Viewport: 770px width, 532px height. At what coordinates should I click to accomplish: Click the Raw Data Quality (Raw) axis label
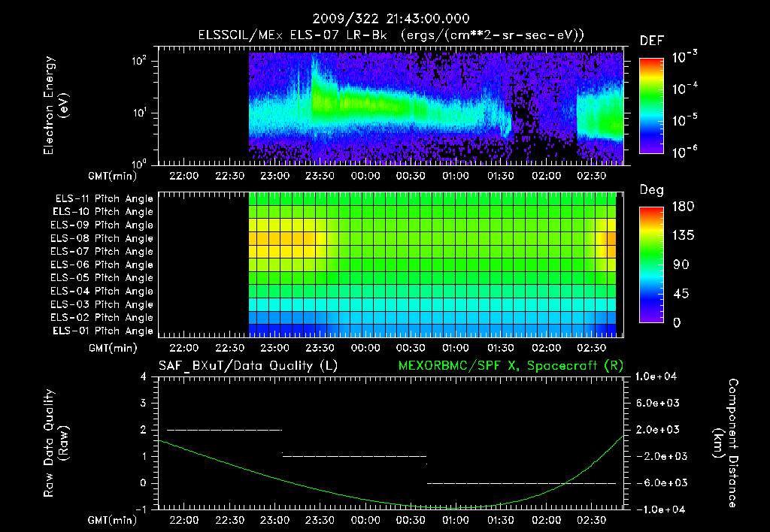56,443
